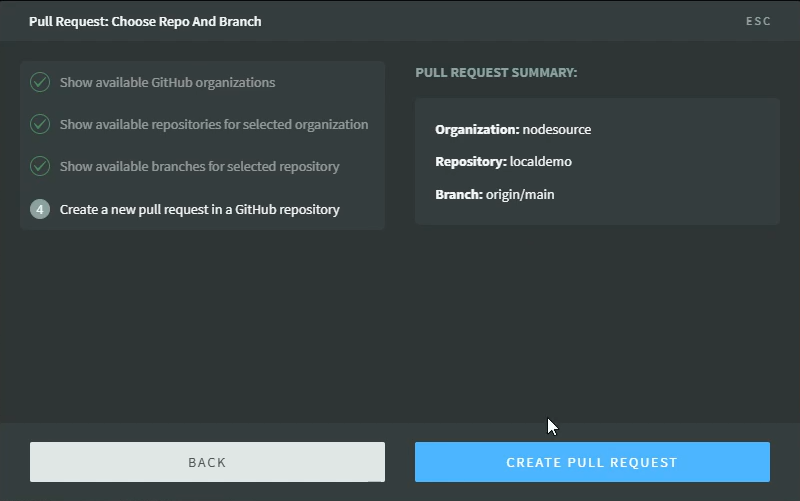The width and height of the screenshot is (800, 501).
Task: Click the checkmark icon for available repositories step
Action: 40,125
